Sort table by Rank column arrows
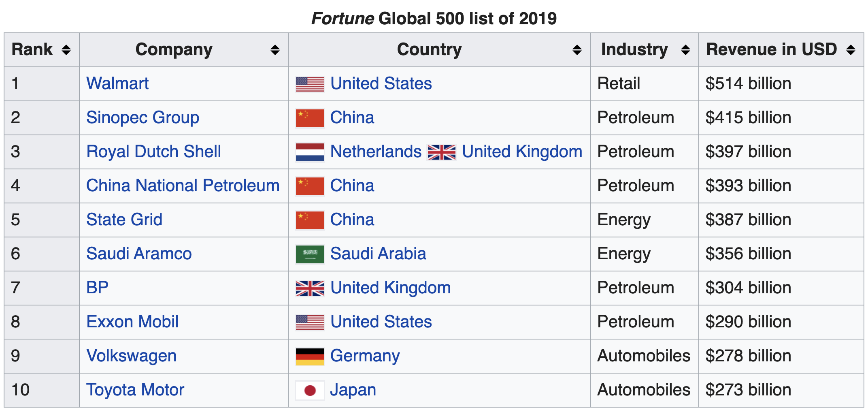The height and width of the screenshot is (410, 868). tap(66, 50)
